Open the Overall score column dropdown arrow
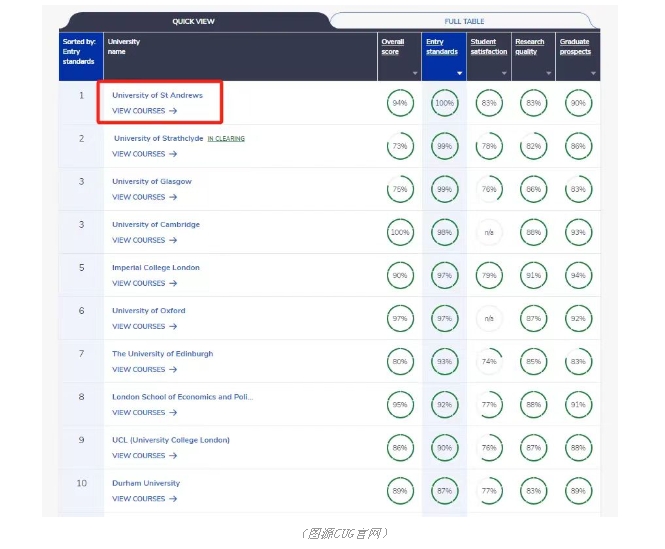 coord(415,73)
